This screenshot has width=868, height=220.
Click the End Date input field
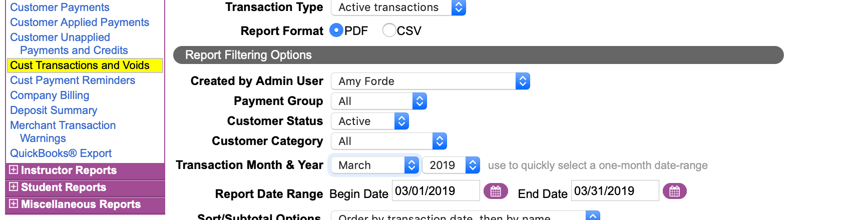[x=614, y=191]
